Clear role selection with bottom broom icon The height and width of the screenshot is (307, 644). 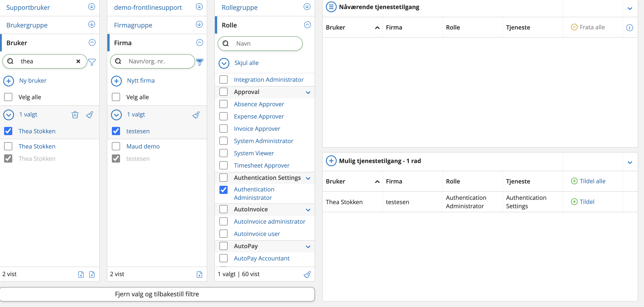(307, 275)
